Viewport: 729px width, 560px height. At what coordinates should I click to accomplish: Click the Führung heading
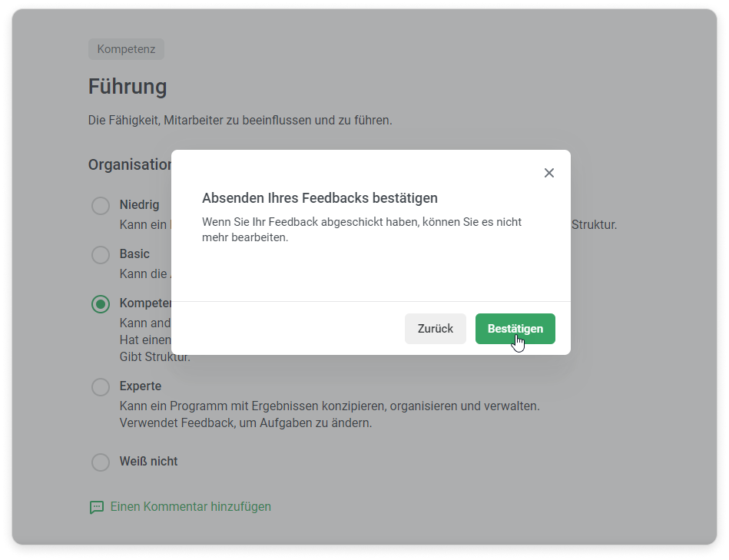(x=128, y=86)
